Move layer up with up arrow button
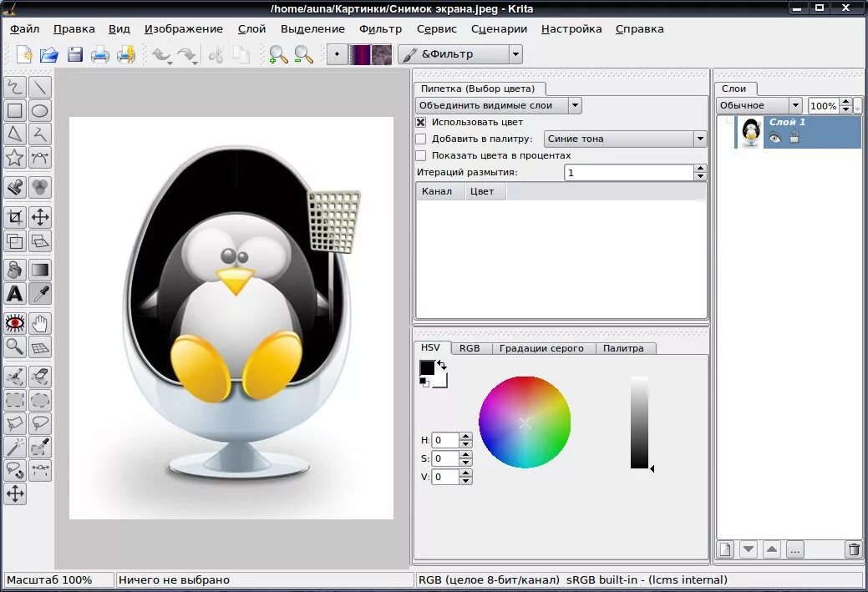 (772, 549)
